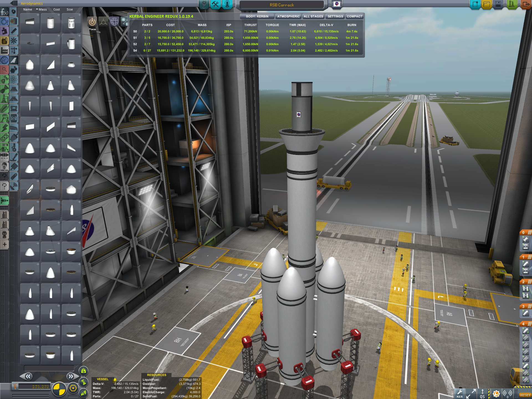Viewport: 532px width, 399px height.
Task: Expand staging group 2 header
Action: (x=526, y=282)
